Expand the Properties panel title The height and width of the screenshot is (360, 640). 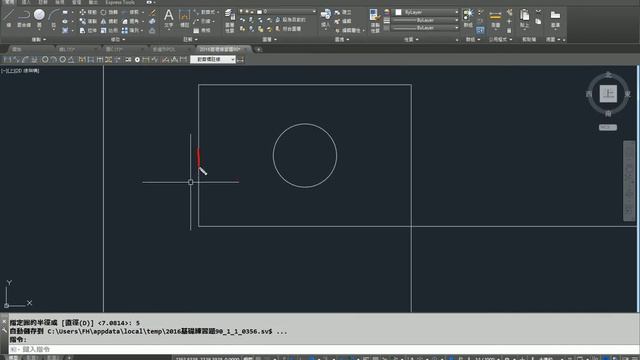(x=411, y=40)
